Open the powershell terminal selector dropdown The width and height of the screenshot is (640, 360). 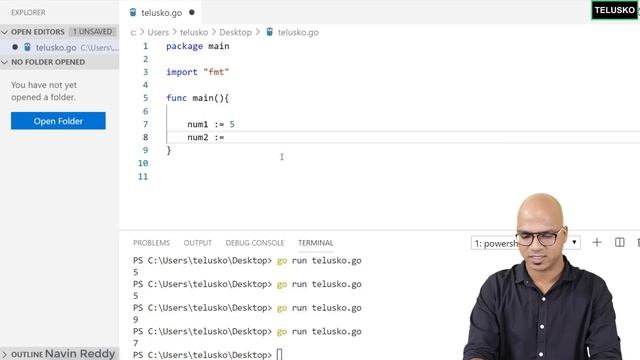pyautogui.click(x=525, y=243)
